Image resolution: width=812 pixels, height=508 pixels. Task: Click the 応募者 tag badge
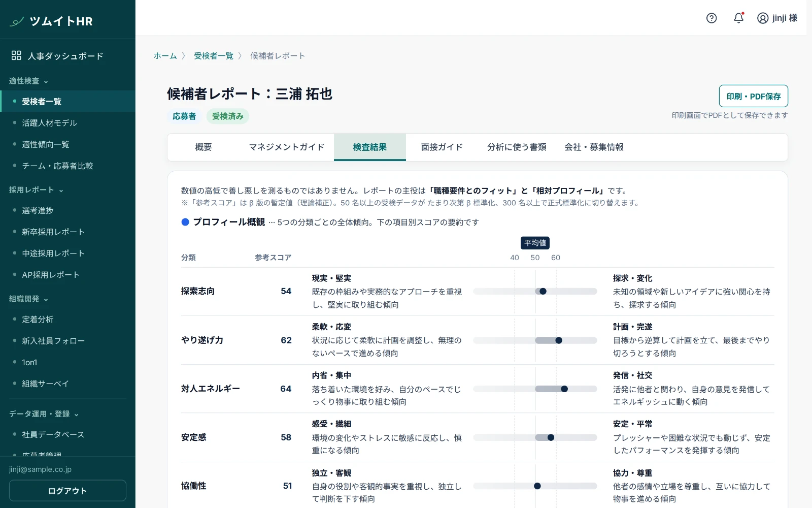(x=184, y=116)
